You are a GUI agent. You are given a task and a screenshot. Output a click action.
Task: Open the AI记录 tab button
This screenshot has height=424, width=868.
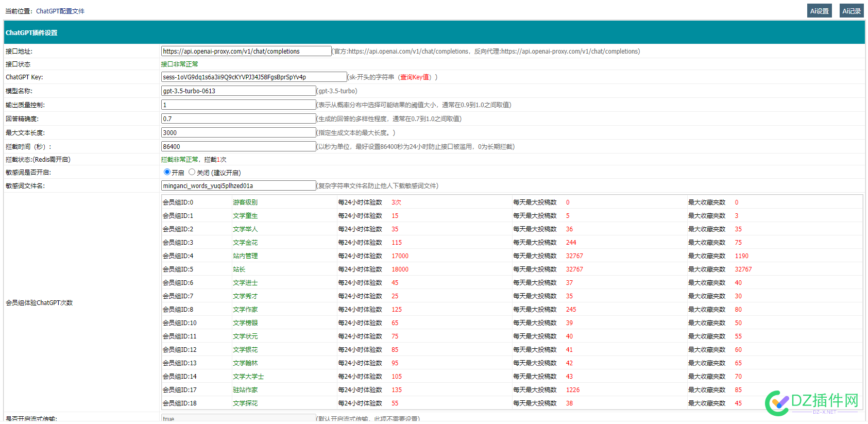pos(852,11)
